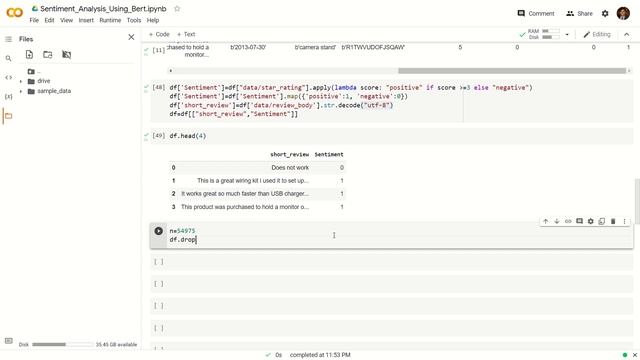Click the horizontal scrollbar of output table
The height and width of the screenshot is (360, 640).
coord(512,71)
